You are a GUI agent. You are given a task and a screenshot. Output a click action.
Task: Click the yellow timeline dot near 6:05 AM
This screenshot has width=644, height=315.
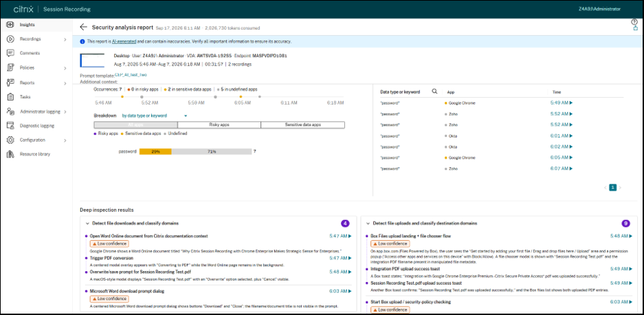(x=241, y=97)
